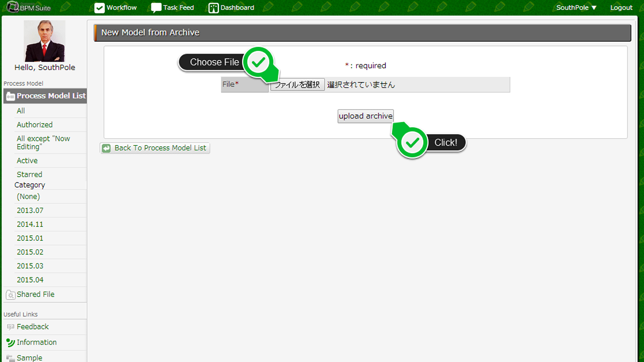The width and height of the screenshot is (644, 362).
Task: Click the Shared File icon in sidebar
Action: pos(10,295)
